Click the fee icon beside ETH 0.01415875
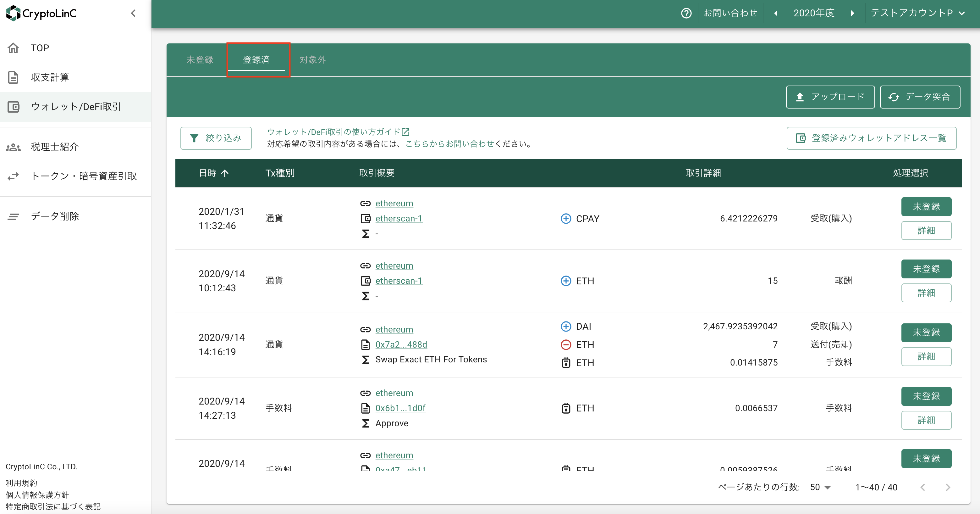 click(566, 363)
